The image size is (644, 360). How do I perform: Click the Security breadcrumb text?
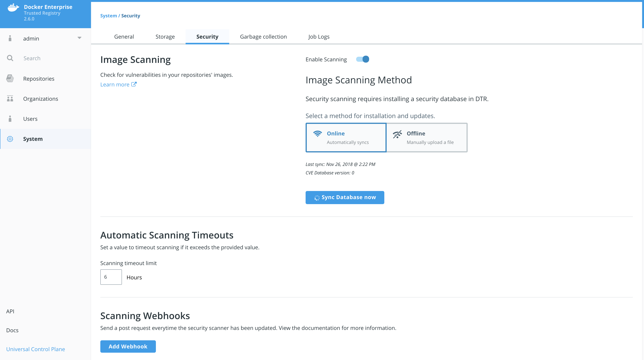tap(130, 15)
